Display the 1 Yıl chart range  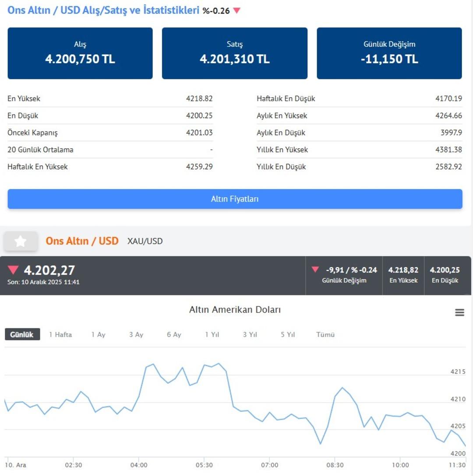point(212,334)
